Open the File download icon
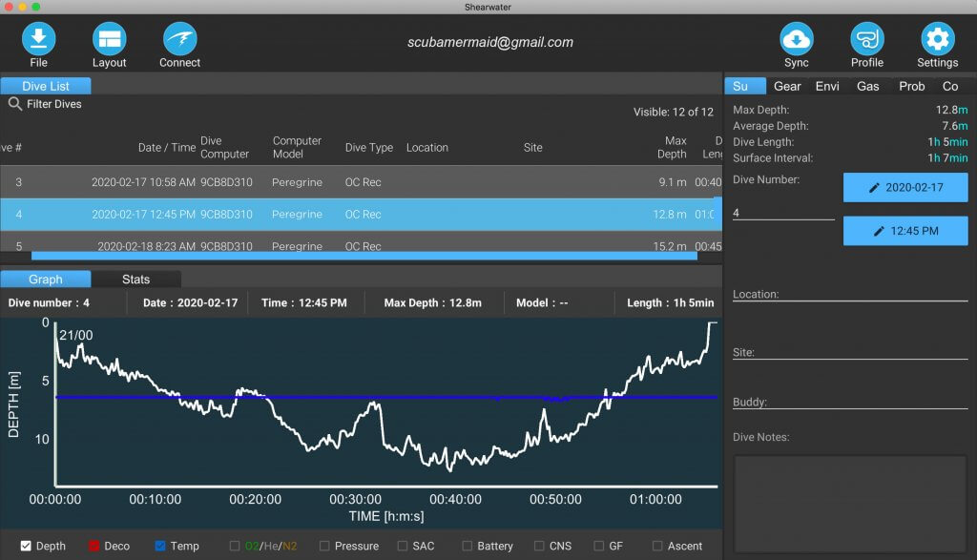 pos(38,38)
